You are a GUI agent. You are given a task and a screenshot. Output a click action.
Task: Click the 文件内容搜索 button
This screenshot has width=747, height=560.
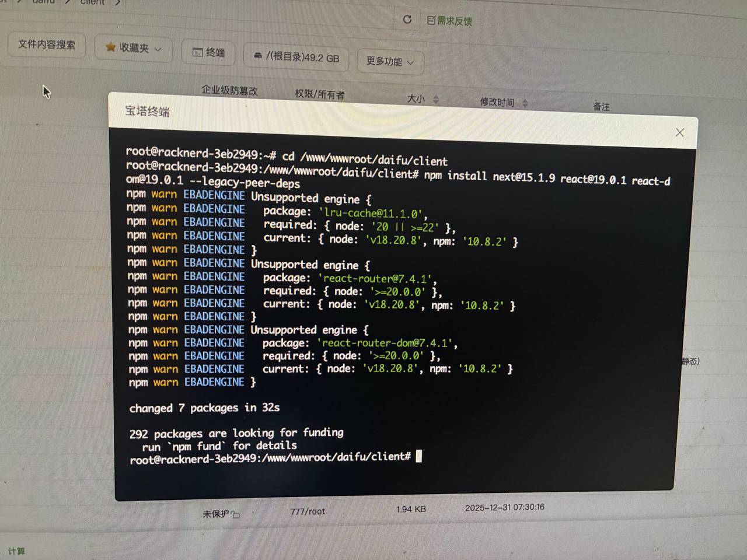pos(47,44)
